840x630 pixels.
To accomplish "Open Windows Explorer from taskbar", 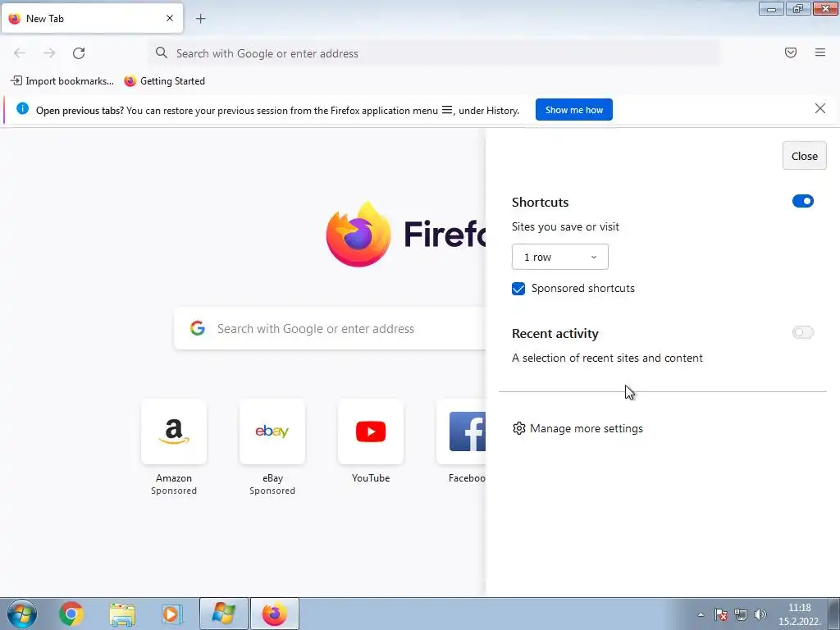I will point(122,614).
